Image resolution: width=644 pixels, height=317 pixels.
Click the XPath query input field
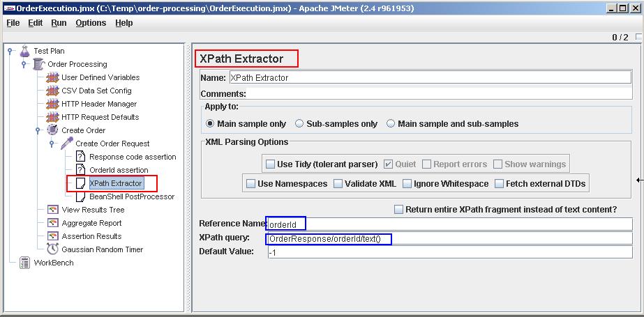pyautogui.click(x=450, y=238)
